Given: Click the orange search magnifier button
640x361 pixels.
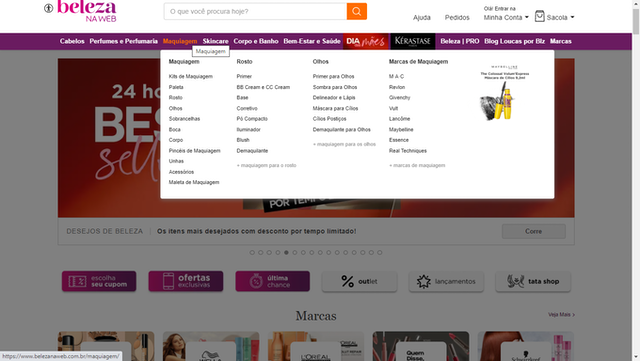Looking at the screenshot, I should 357,11.
